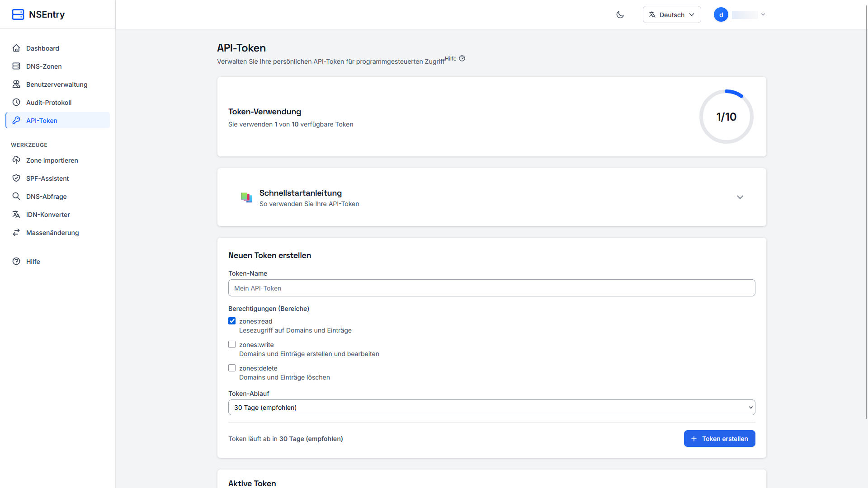Enable the zones:write permission checkbox
Viewport: 868px width, 488px height.
(x=232, y=344)
